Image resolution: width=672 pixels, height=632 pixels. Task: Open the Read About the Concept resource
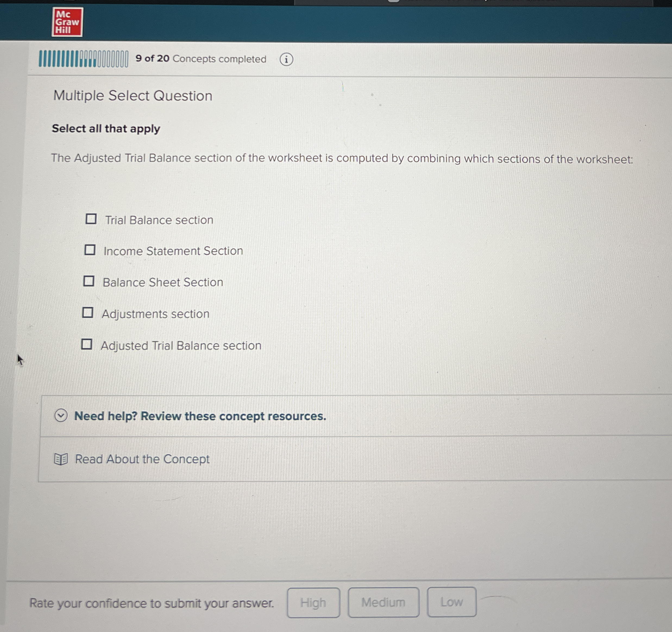click(142, 459)
